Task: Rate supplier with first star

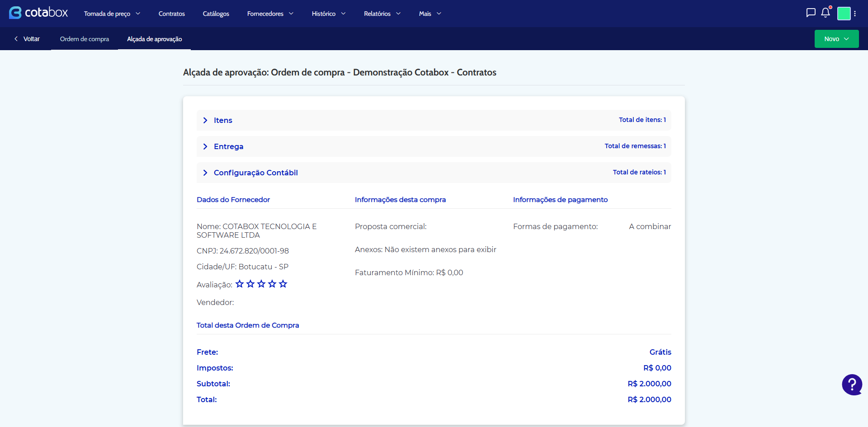Action: coord(240,284)
